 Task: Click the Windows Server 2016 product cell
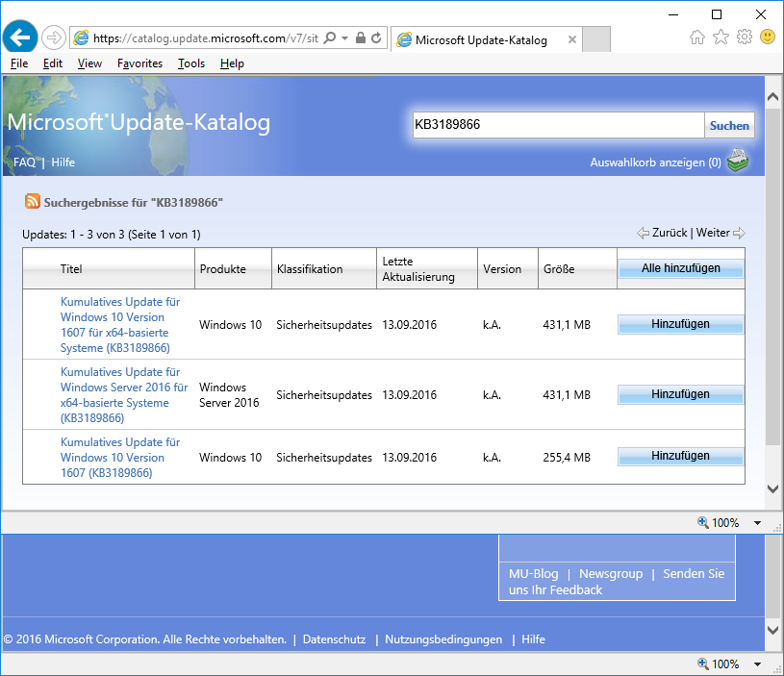coord(229,394)
